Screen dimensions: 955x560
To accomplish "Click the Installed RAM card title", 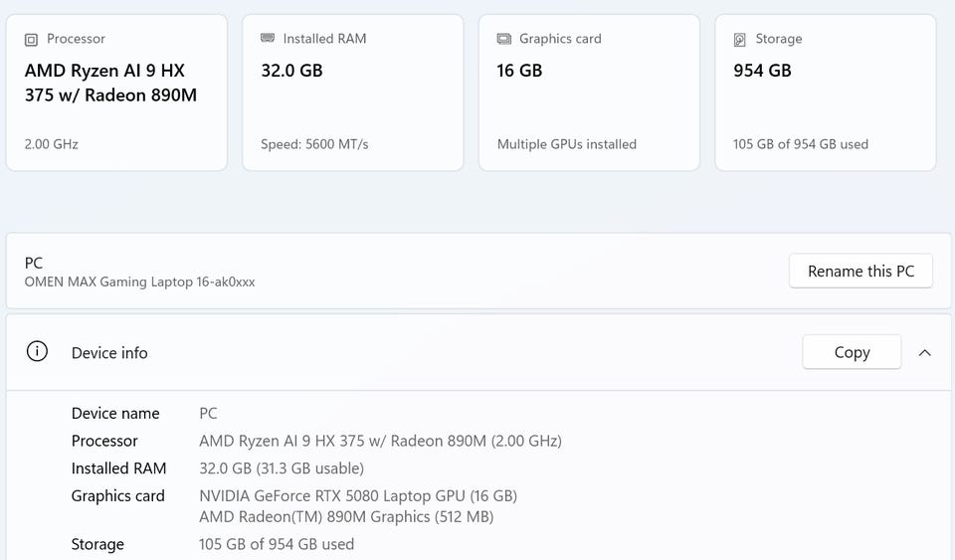I will 324,39.
